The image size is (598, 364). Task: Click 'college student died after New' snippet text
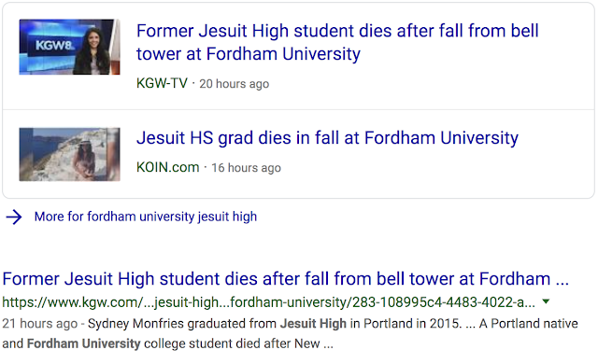coord(232,343)
